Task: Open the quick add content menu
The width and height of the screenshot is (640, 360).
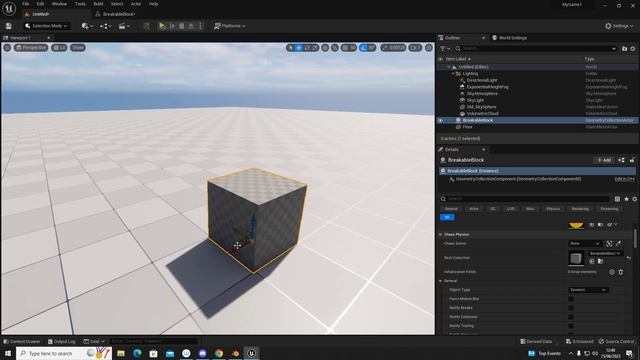Action: click(x=87, y=26)
